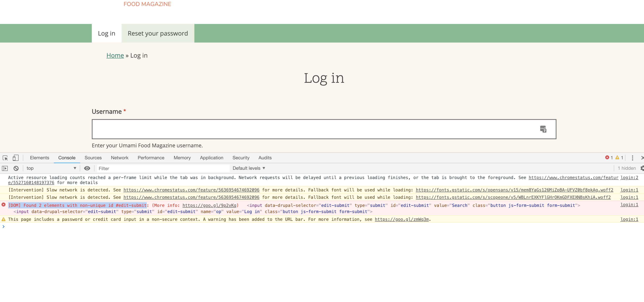The height and width of the screenshot is (302, 644).
Task: Click input element with value Search
Action: pos(413,205)
